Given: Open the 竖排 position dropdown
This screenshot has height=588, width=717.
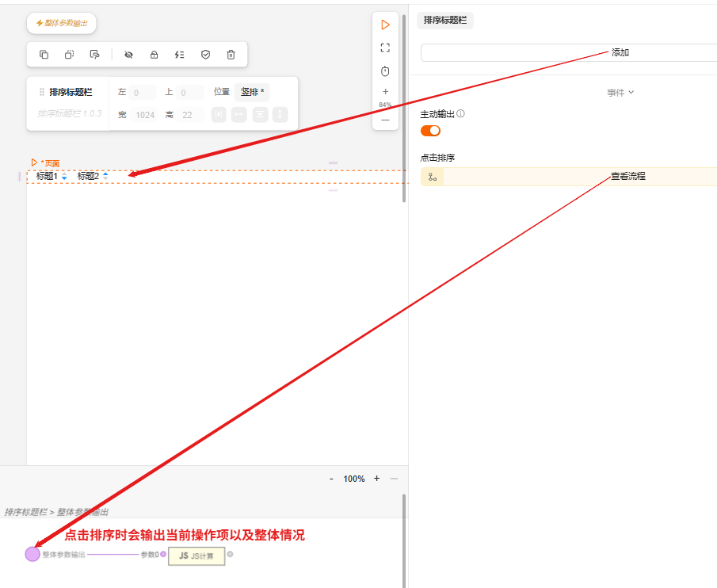Looking at the screenshot, I should pyautogui.click(x=252, y=93).
